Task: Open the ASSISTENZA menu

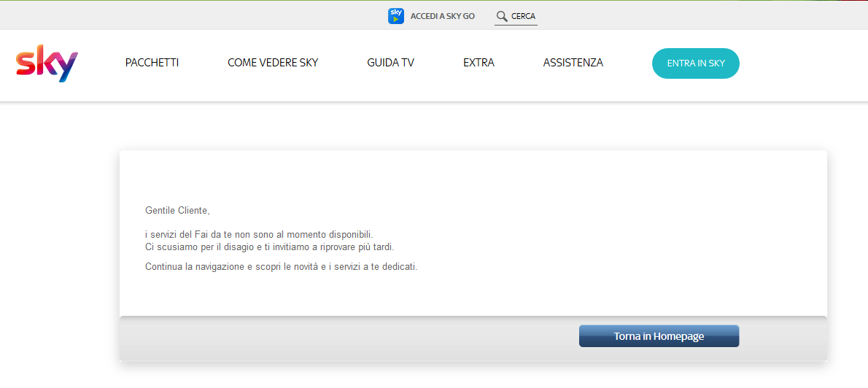Action: pyautogui.click(x=573, y=63)
